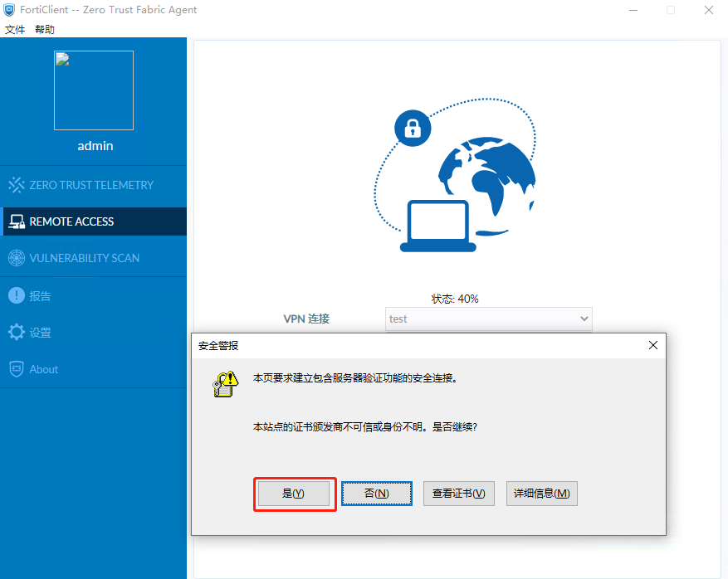
Task: Click the padlock icon above the globe
Action: [412, 128]
